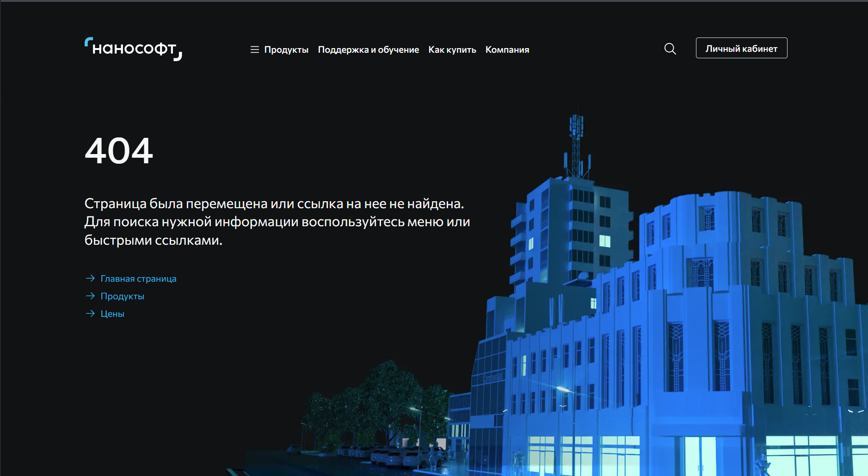This screenshot has height=476, width=868.
Task: Select the Как купить menu item
Action: click(x=452, y=49)
